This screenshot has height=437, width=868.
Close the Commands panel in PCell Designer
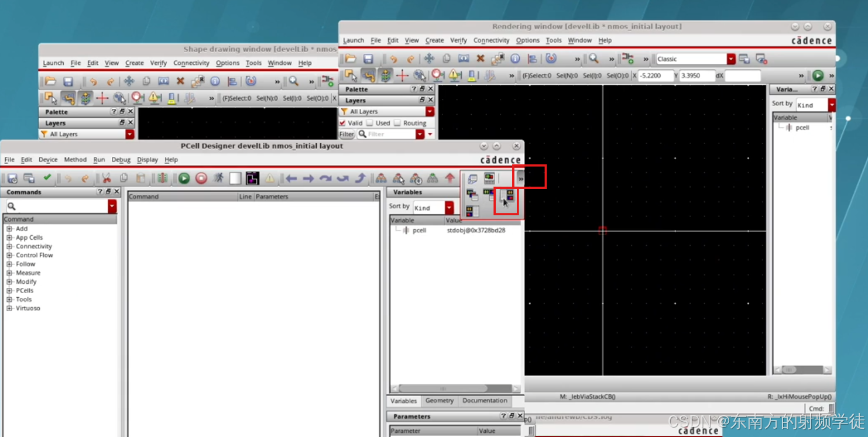point(116,192)
